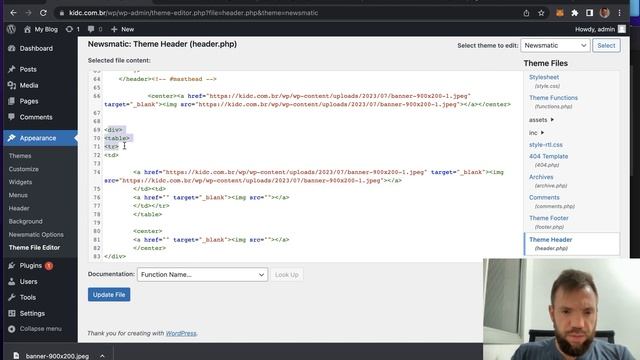Toggle the browser side panel icon
The image size is (640, 360).
589,13
